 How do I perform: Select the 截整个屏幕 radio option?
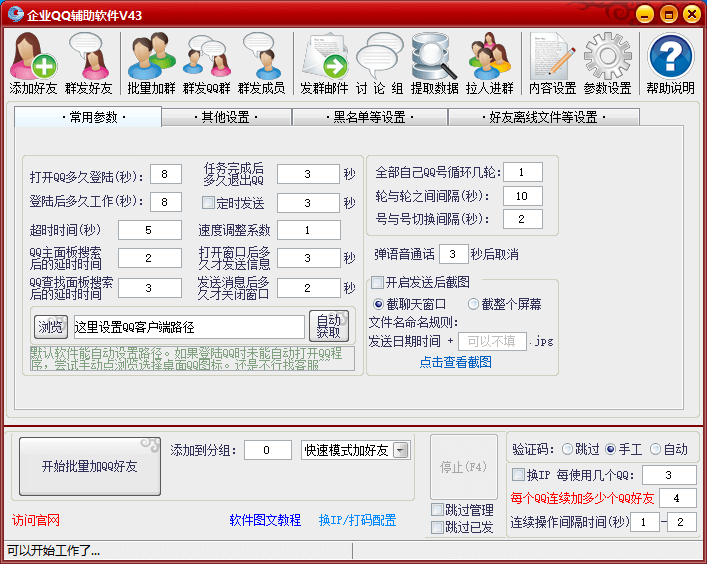pos(473,304)
